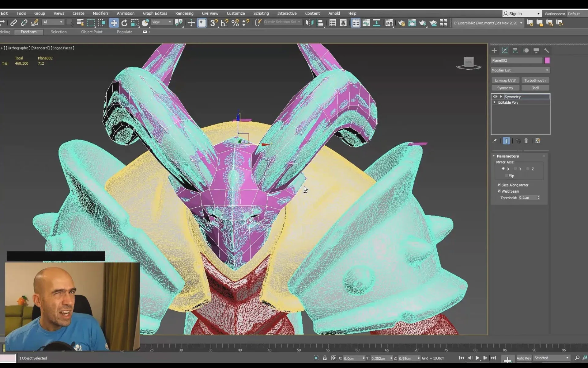
Task: Select the Selection tab in ribbon
Action: (58, 32)
